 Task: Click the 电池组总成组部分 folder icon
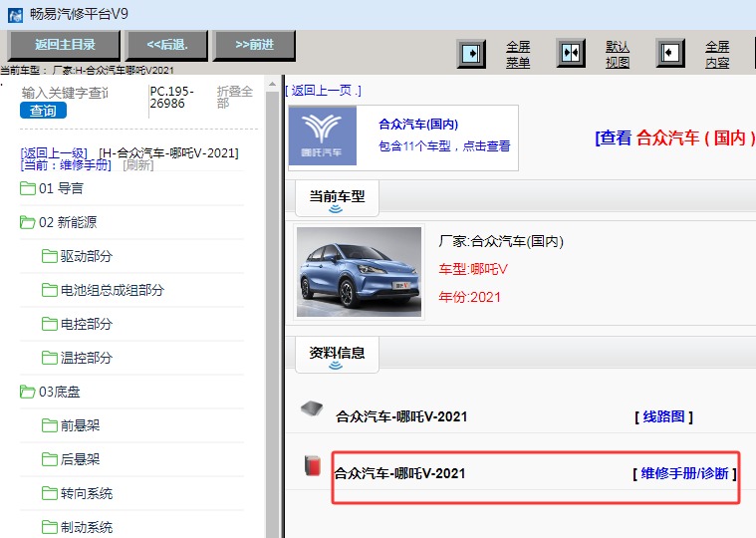point(49,290)
